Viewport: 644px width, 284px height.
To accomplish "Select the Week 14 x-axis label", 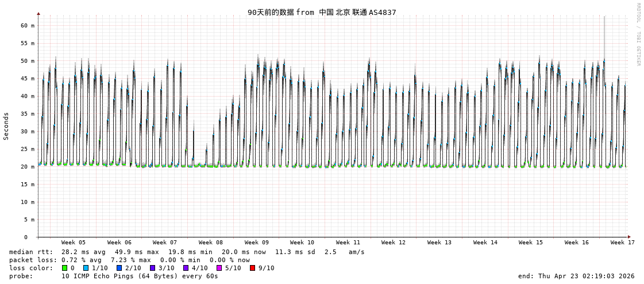I will pyautogui.click(x=485, y=243).
